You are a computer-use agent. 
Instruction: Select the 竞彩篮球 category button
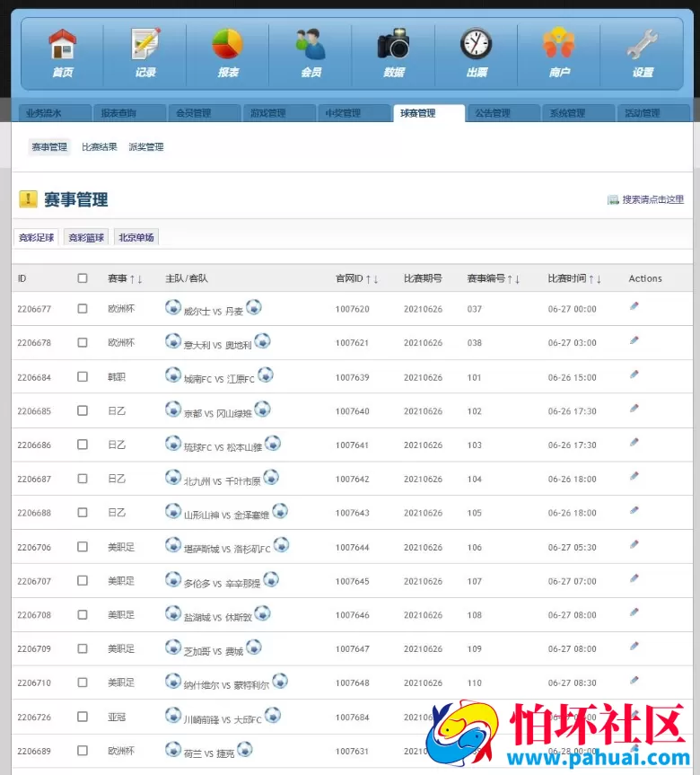tap(86, 237)
